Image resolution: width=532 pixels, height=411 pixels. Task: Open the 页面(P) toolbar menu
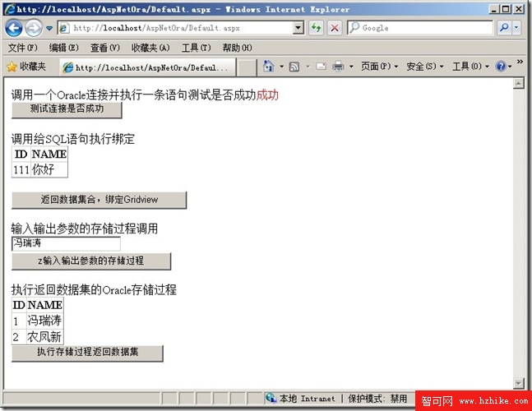click(x=379, y=66)
